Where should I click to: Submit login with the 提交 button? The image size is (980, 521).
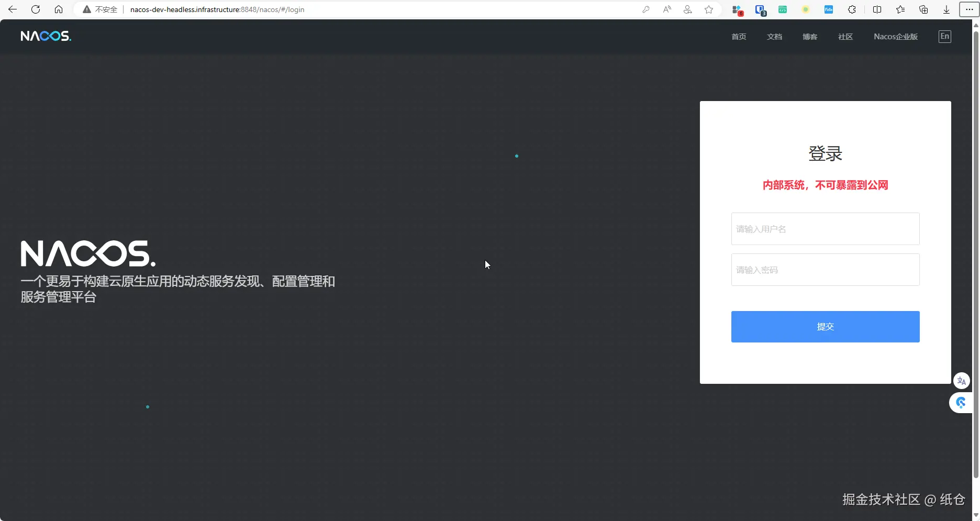pyautogui.click(x=825, y=327)
